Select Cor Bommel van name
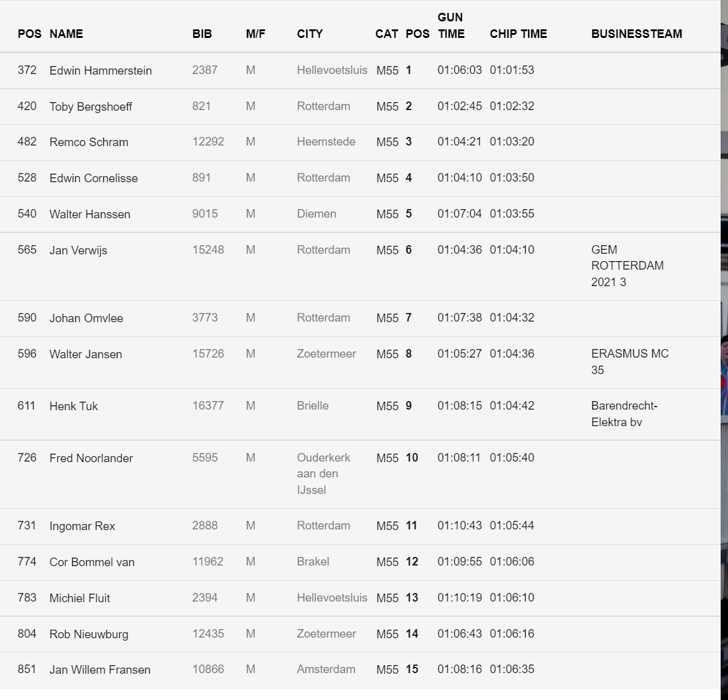Viewport: 728px width, 700px height. pos(92,562)
